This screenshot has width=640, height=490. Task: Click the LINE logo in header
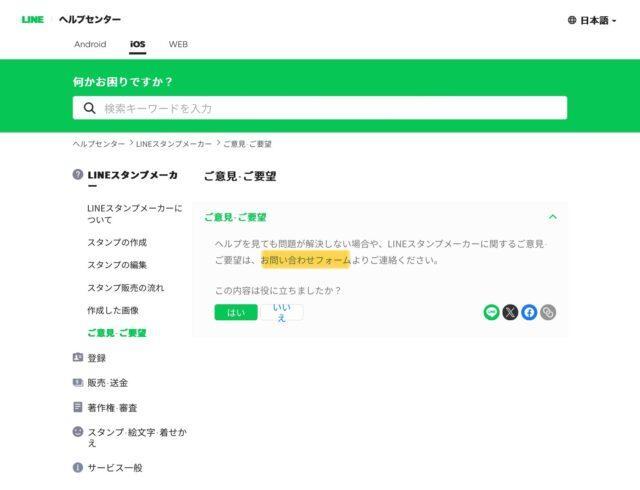[32, 19]
